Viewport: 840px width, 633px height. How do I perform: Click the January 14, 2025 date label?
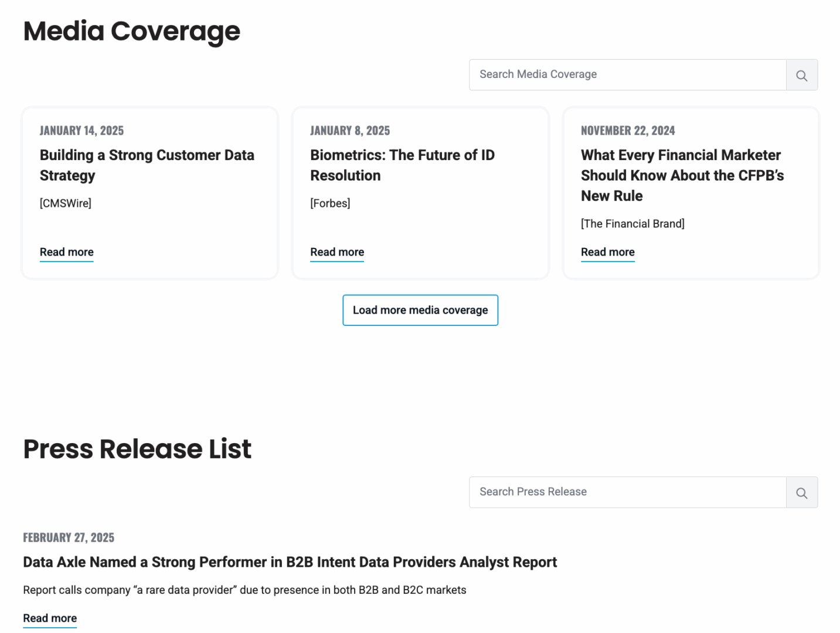[81, 130]
